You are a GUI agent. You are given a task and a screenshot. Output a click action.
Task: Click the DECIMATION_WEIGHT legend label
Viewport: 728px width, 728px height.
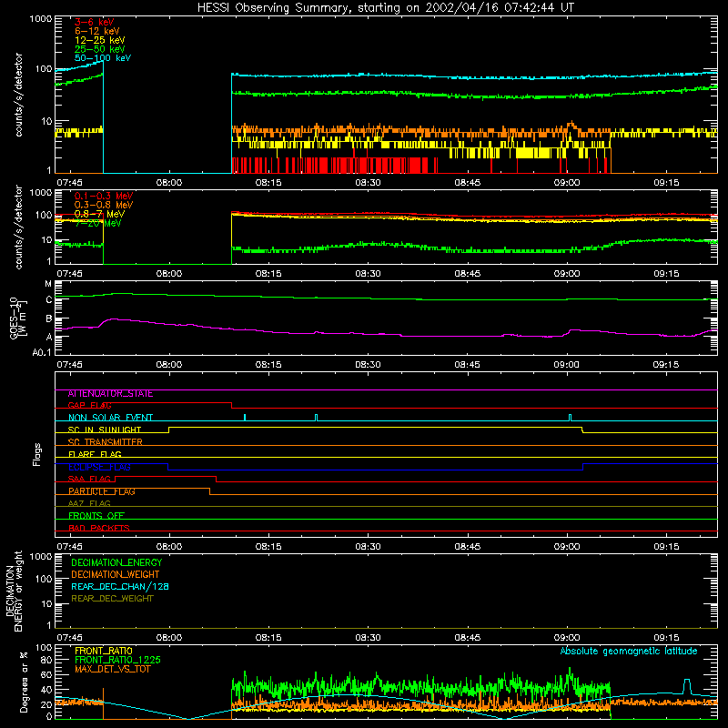pyautogui.click(x=116, y=574)
